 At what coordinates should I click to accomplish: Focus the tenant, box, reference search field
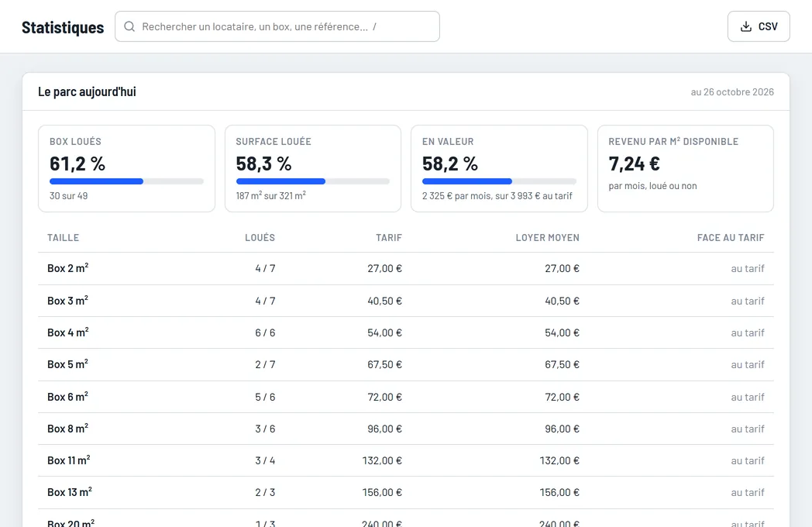coord(277,26)
